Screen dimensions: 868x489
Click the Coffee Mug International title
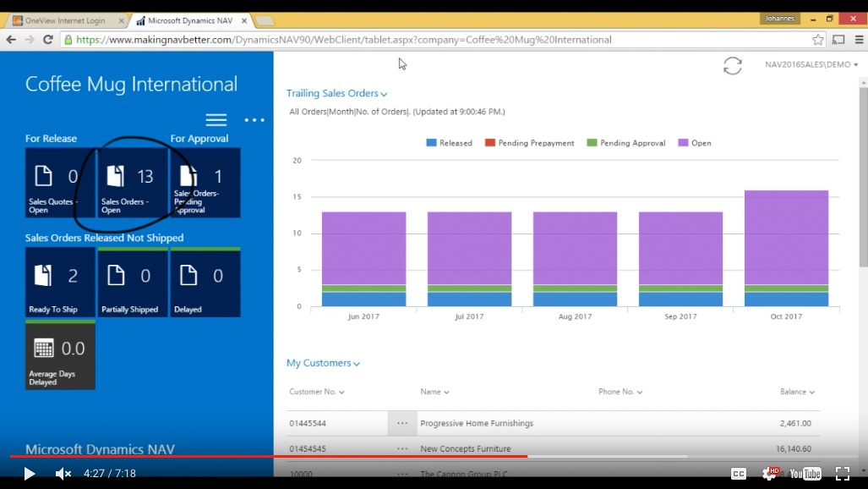coord(131,85)
